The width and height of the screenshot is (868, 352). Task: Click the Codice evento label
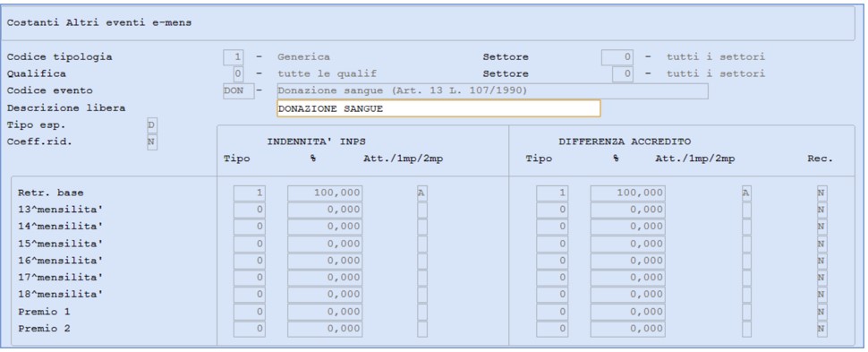(50, 90)
